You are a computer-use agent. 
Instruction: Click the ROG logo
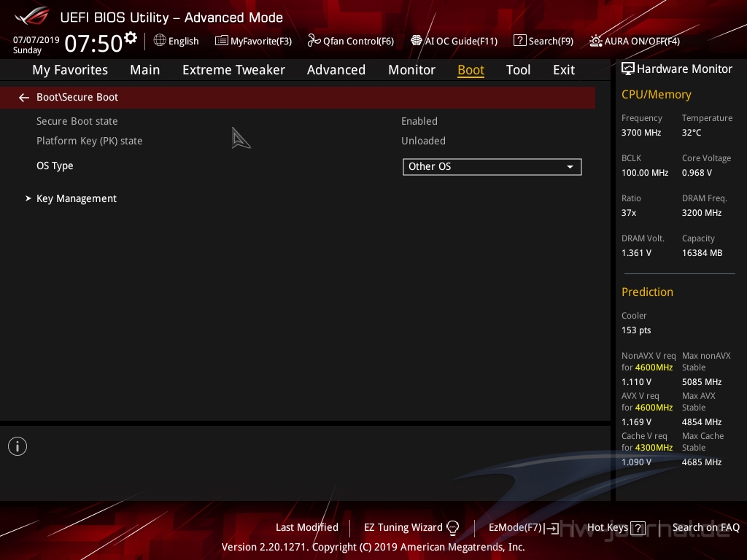click(31, 16)
